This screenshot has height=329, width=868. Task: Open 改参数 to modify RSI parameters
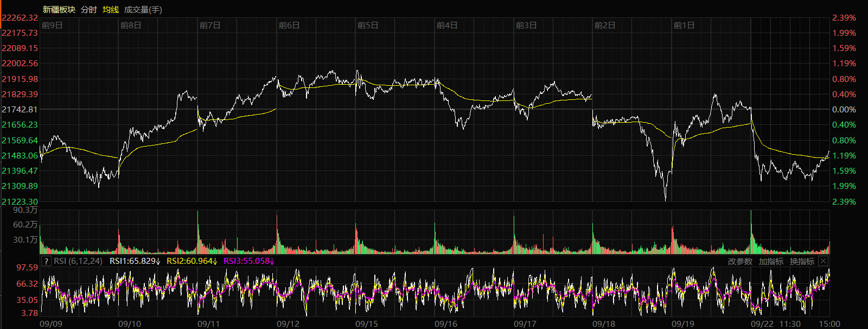(x=740, y=261)
